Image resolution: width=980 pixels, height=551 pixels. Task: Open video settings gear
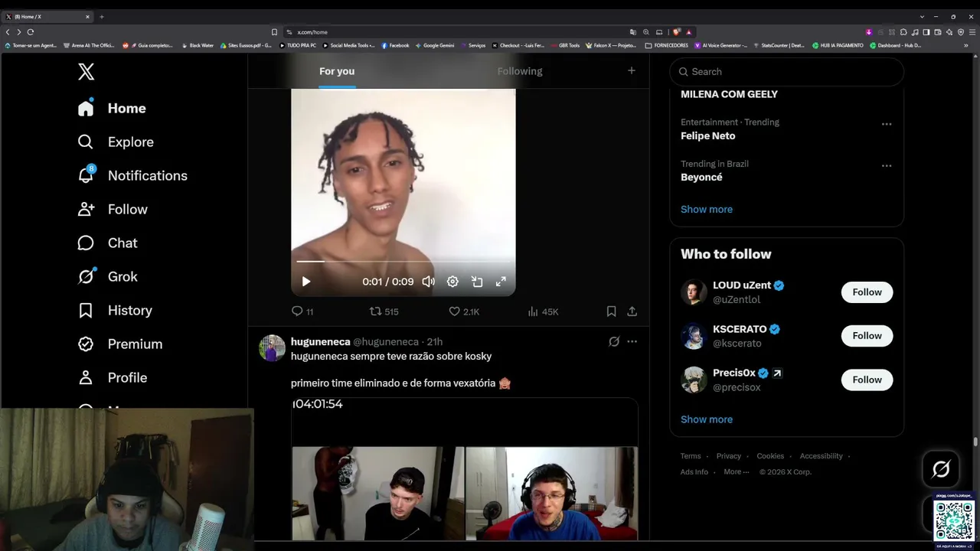(452, 282)
